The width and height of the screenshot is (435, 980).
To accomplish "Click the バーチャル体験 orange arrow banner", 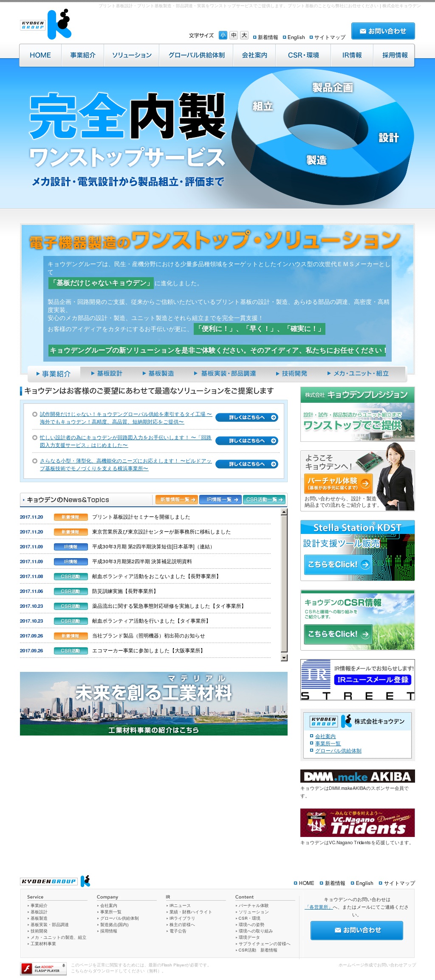I will [338, 483].
